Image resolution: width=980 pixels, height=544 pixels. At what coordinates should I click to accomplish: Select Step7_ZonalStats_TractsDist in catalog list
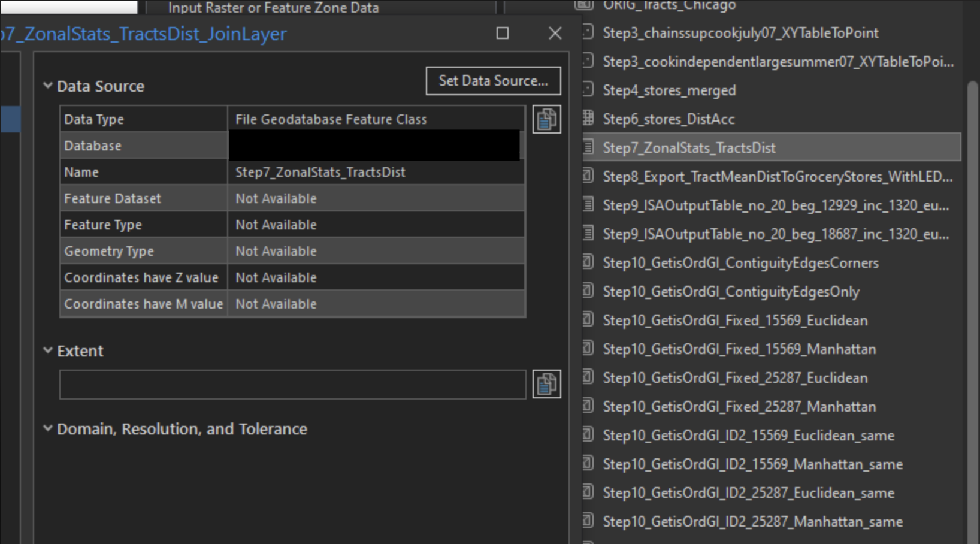tap(689, 147)
